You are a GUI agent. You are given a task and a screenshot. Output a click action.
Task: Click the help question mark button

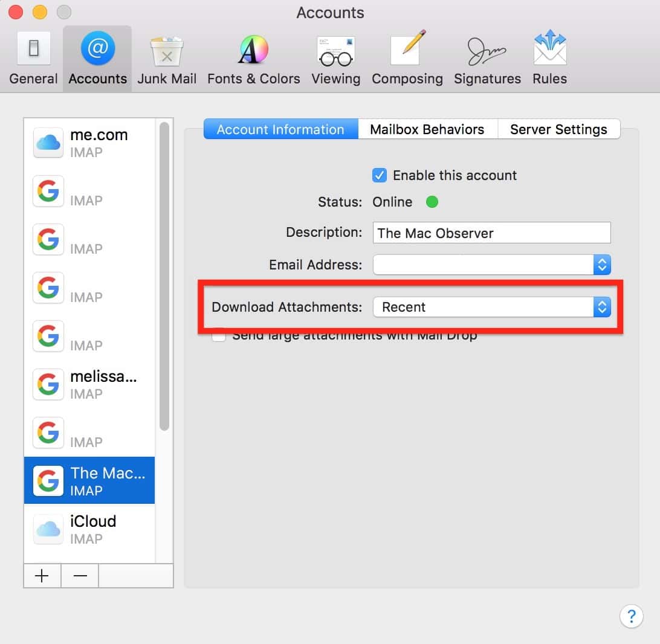tap(631, 616)
